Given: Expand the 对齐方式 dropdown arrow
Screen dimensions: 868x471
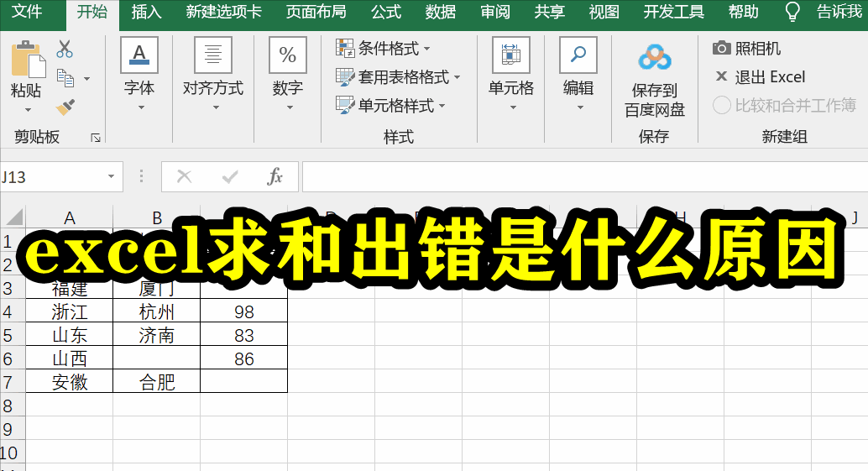Looking at the screenshot, I should (216, 107).
